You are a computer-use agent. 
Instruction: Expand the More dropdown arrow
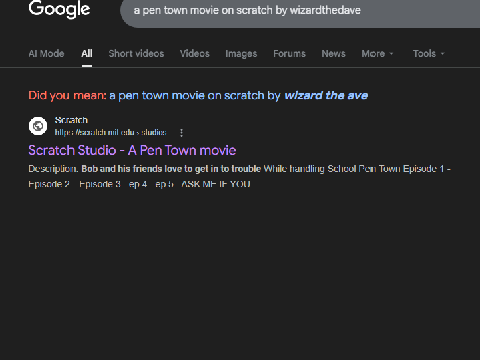tap(391, 54)
